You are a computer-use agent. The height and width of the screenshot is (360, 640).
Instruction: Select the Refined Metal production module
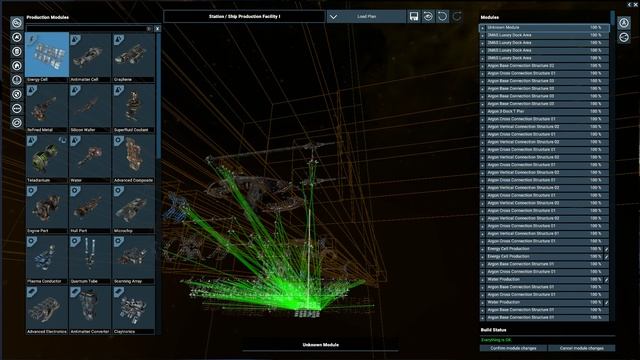(47, 108)
